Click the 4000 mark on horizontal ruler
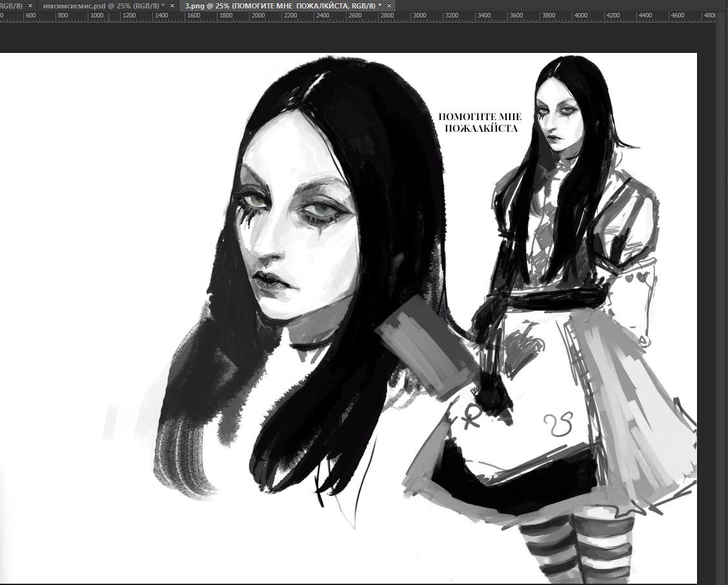This screenshot has height=585, width=728. (x=580, y=15)
